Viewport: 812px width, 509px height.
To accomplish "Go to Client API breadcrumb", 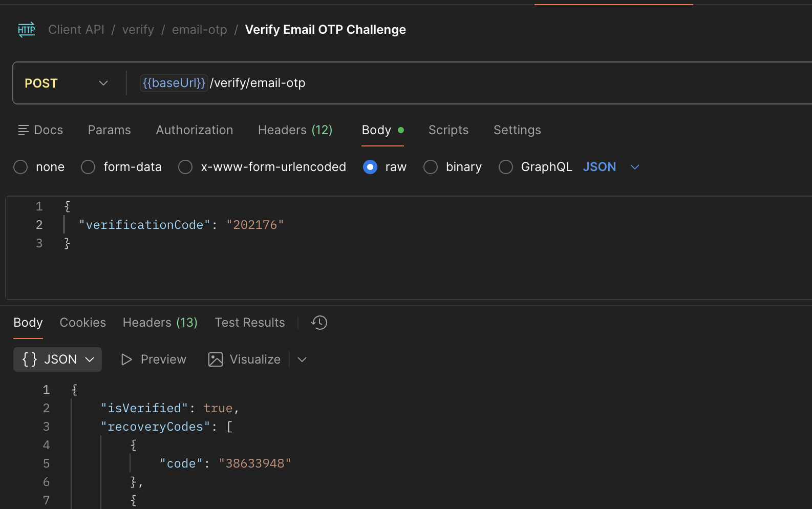I will click(x=76, y=30).
